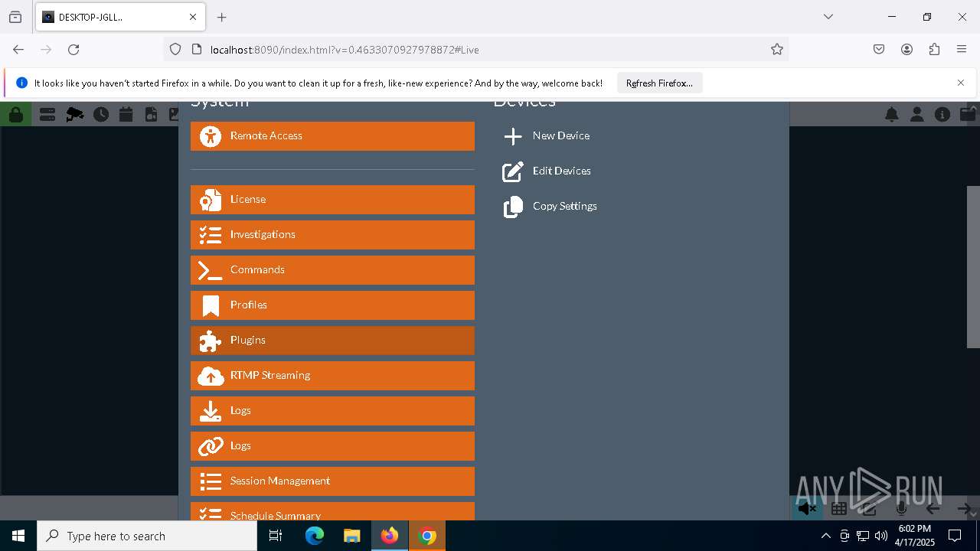Screen dimensions: 980x551
Task: Close the DESKTOP-JGLL tab
Action: [x=193, y=17]
